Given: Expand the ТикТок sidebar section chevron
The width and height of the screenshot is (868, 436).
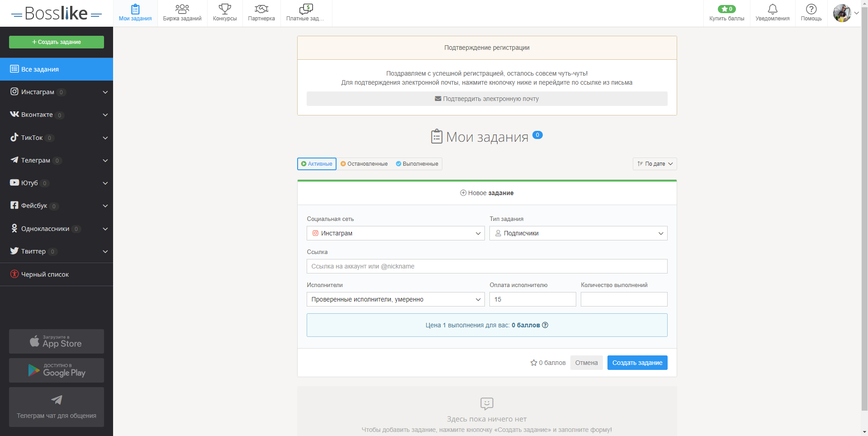Looking at the screenshot, I should coord(105,138).
